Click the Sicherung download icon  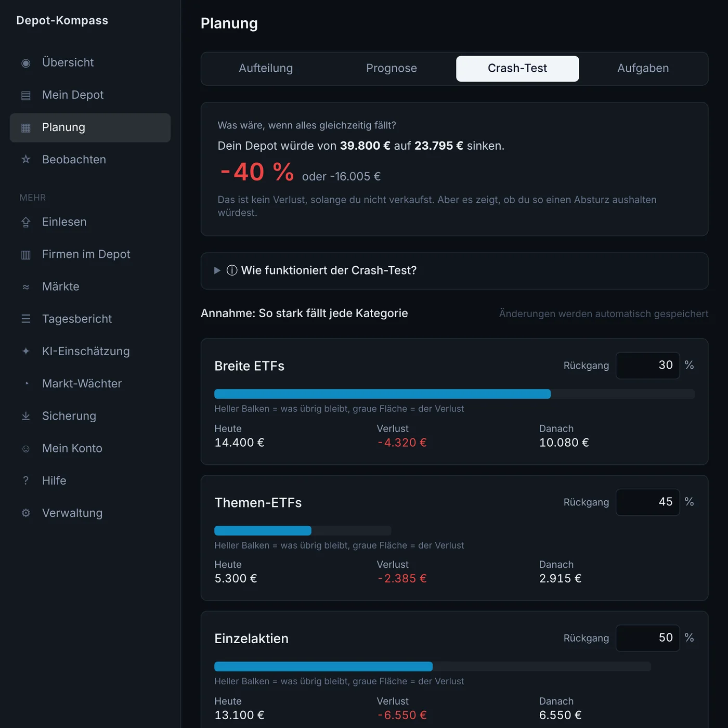click(x=25, y=416)
